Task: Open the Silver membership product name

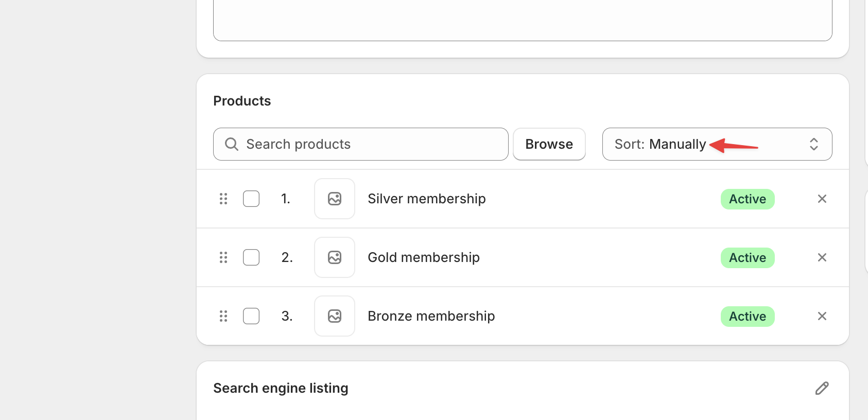Action: click(426, 199)
